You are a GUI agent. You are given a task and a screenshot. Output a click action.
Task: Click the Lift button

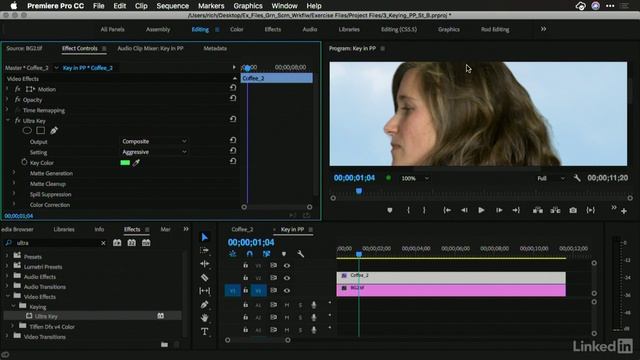538,210
